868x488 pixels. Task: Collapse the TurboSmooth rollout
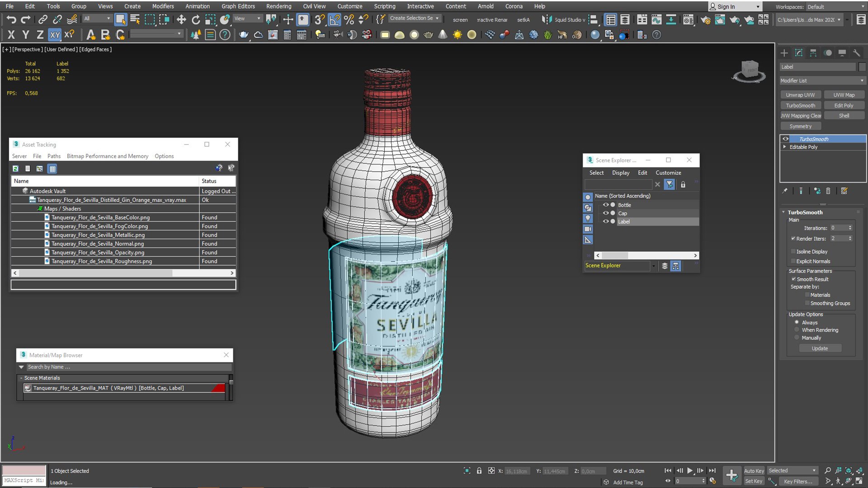pyautogui.click(x=783, y=212)
